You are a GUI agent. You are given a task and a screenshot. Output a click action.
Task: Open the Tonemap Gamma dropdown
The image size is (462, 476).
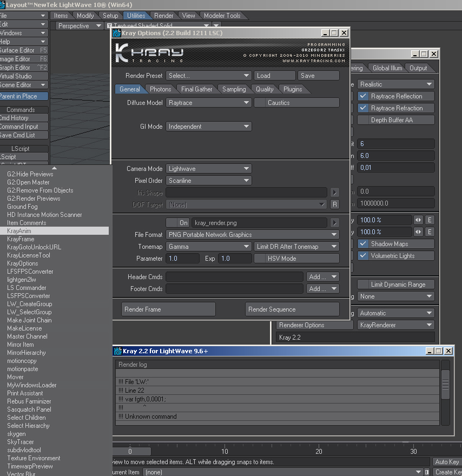208,247
